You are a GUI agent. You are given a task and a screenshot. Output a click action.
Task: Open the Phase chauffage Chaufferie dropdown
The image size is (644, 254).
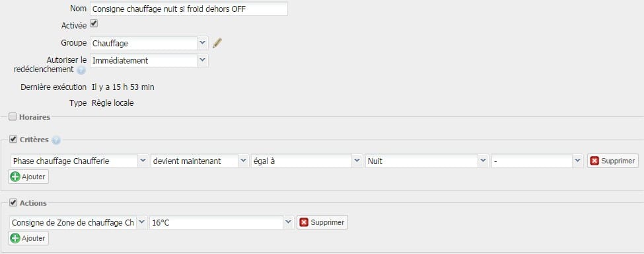[79, 161]
